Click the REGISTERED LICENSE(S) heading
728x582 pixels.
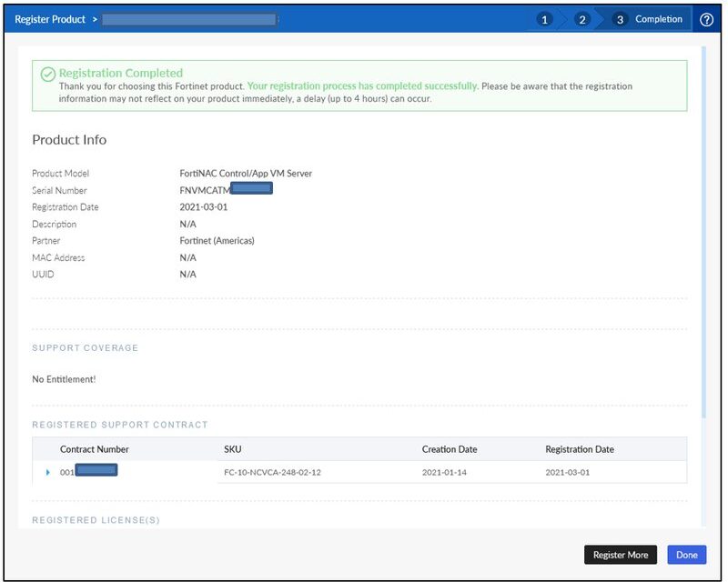[96, 520]
